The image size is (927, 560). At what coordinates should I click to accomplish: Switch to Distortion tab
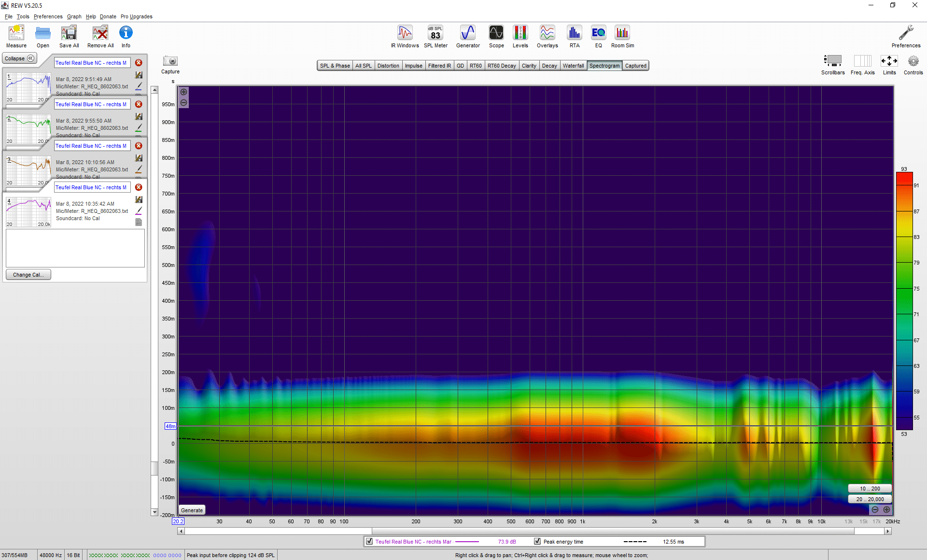tap(388, 66)
